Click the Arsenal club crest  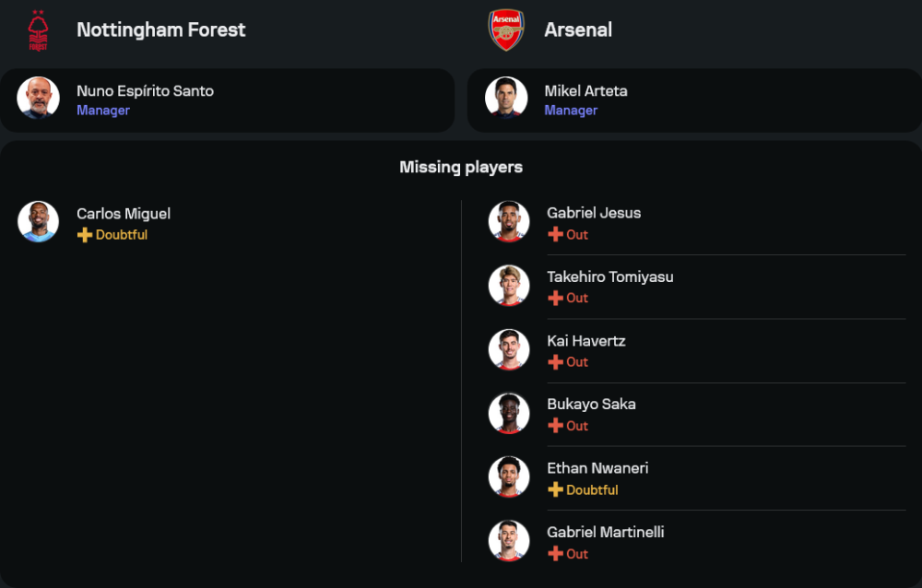pos(506,30)
